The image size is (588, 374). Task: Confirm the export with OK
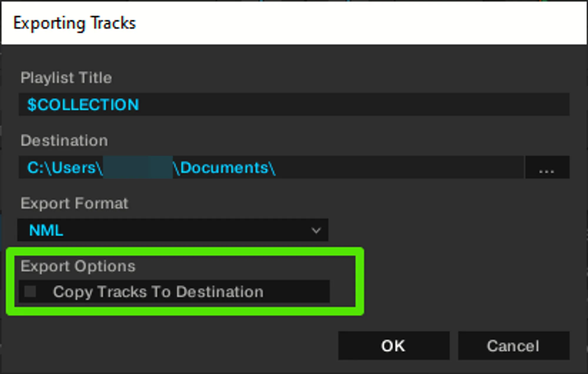tap(393, 346)
